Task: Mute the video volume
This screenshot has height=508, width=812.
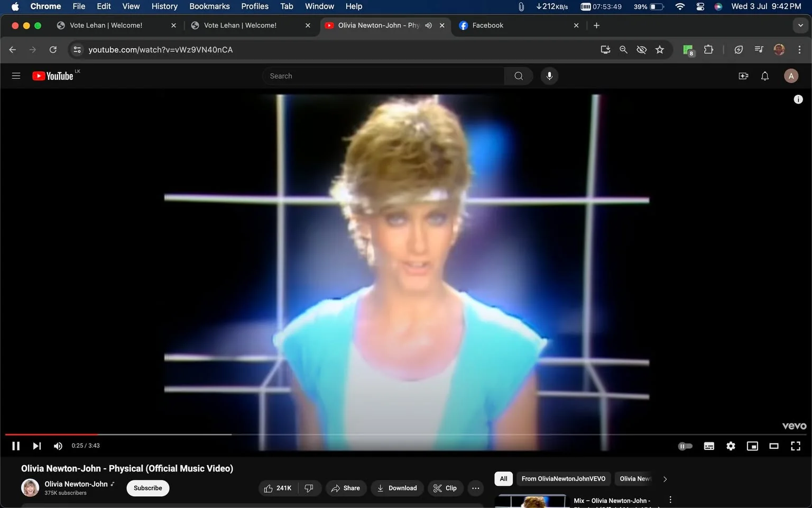Action: (58, 446)
